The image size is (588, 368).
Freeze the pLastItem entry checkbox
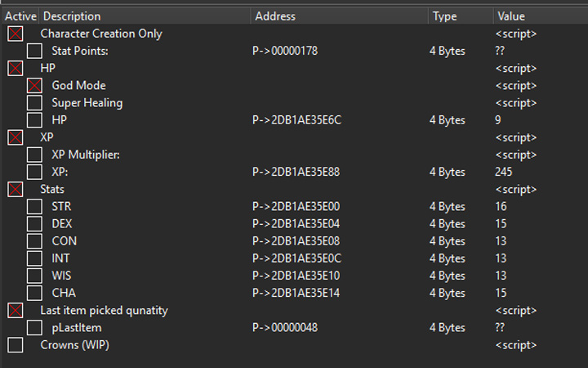pos(34,328)
